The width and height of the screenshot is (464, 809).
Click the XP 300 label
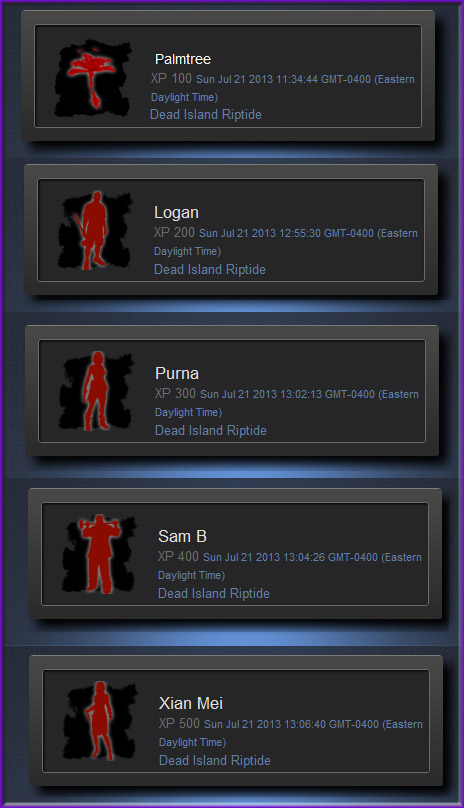coord(175,393)
